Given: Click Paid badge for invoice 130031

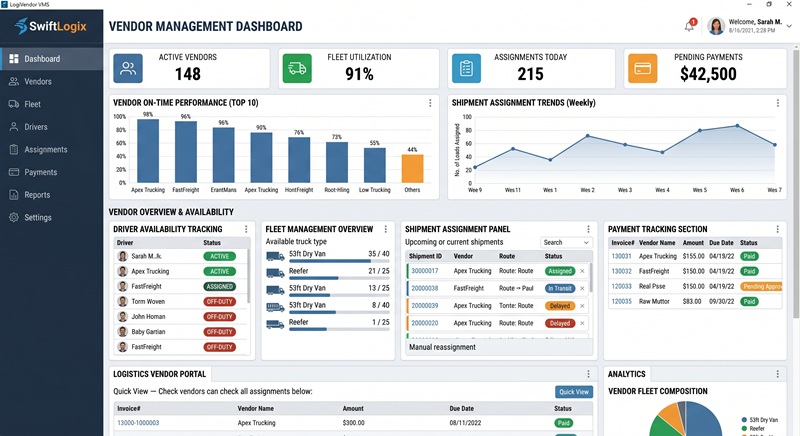Looking at the screenshot, I should (749, 257).
